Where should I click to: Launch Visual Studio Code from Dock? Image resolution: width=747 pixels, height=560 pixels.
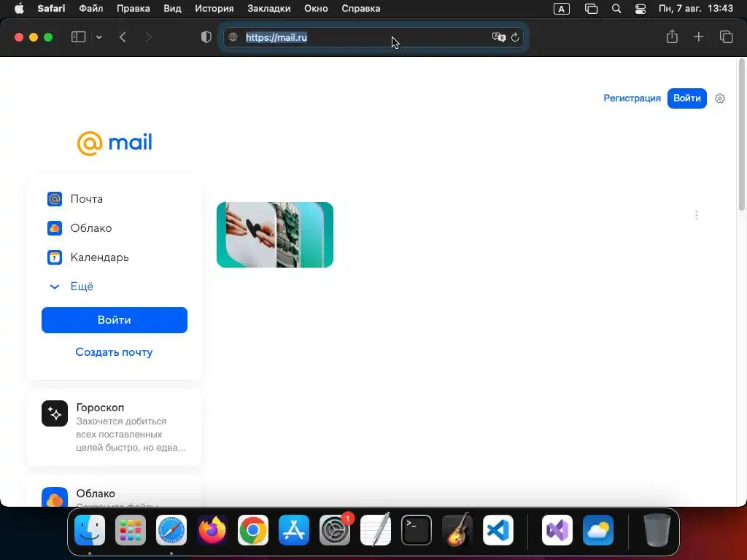pos(498,530)
